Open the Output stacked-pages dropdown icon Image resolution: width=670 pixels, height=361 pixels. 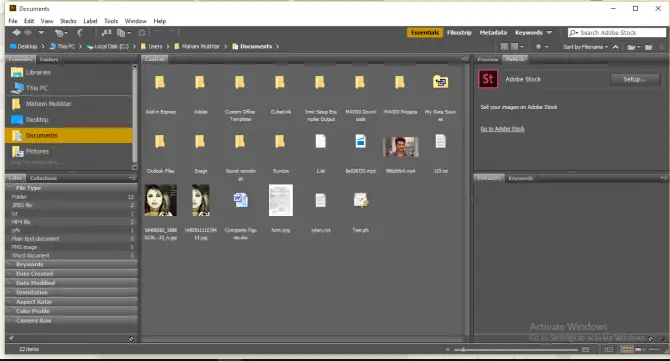(124, 32)
